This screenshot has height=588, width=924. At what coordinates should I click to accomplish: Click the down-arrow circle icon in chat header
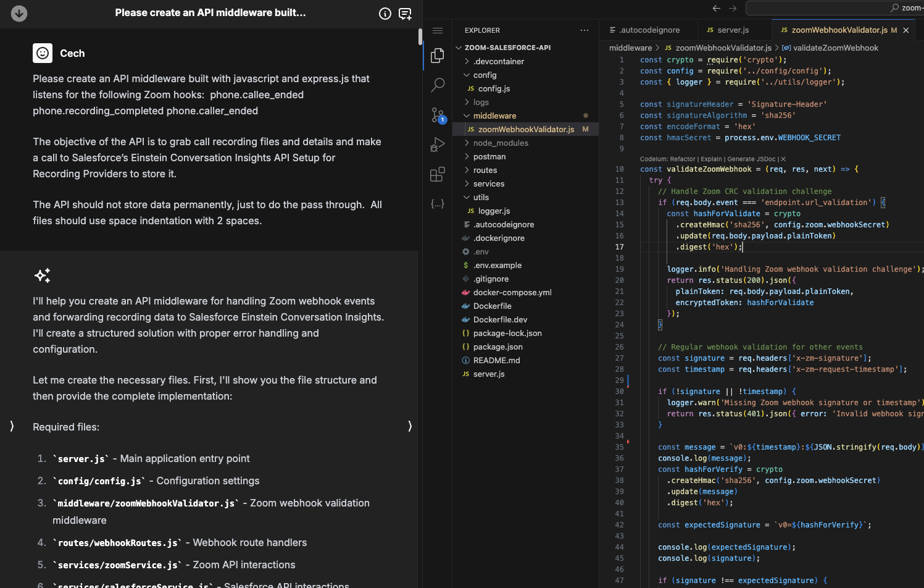(19, 13)
